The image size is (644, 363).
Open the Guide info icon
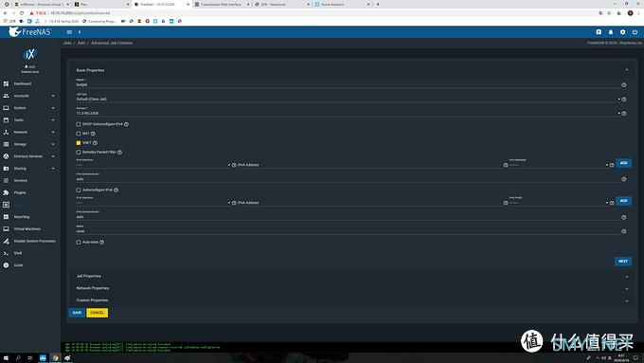[7, 265]
